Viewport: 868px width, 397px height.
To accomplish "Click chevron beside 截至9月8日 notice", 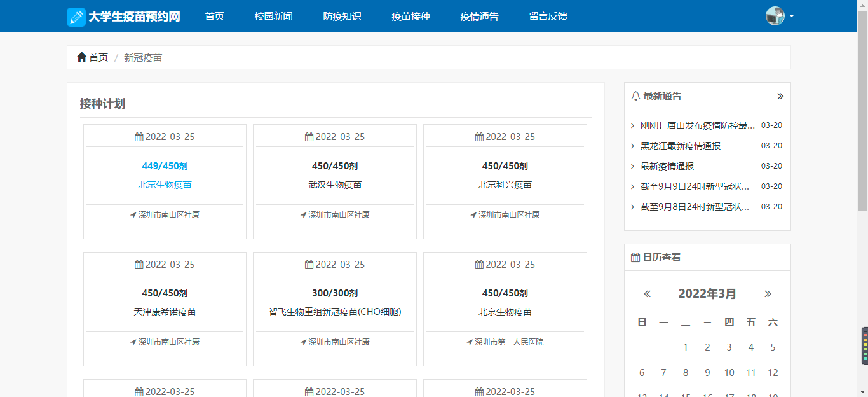I will click(633, 207).
